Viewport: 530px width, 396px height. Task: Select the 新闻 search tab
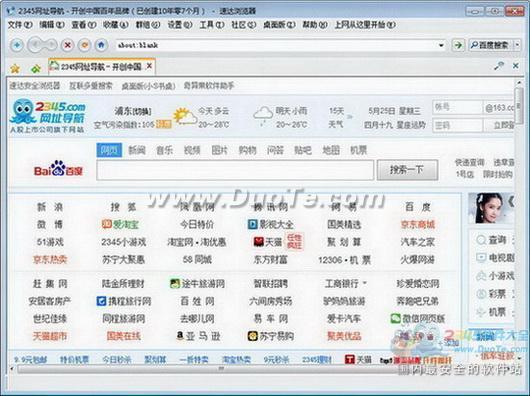[x=137, y=150]
